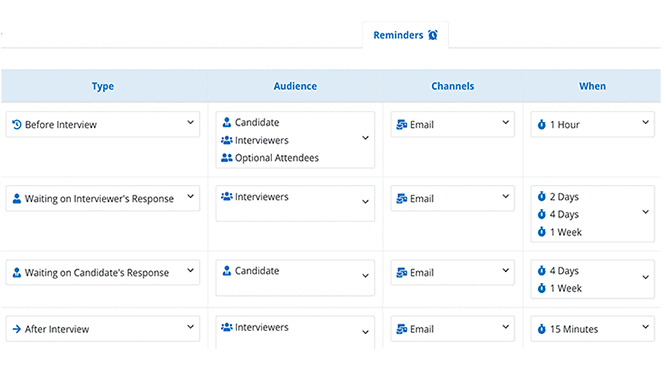
Task: Expand the 15 Minutes when dropdown
Action: (x=593, y=328)
